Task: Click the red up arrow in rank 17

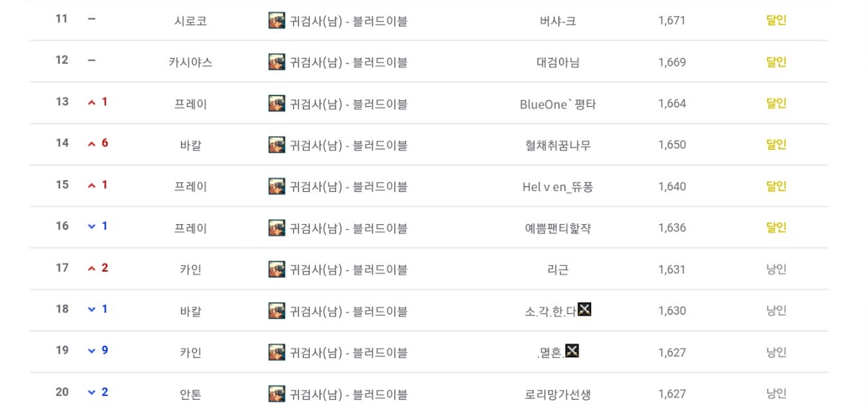Action: [92, 269]
